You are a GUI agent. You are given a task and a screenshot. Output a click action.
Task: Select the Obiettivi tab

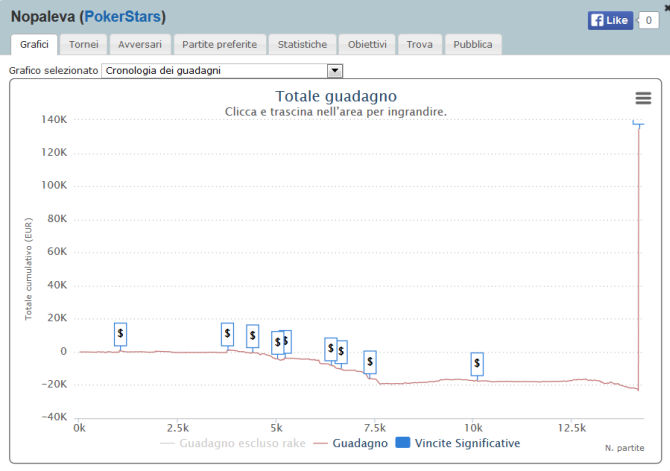367,44
